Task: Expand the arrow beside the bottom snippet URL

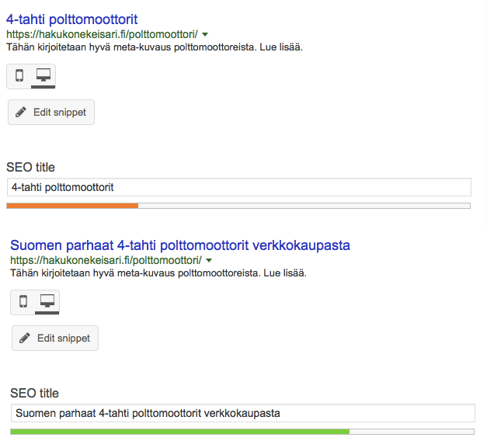Action: (x=209, y=260)
